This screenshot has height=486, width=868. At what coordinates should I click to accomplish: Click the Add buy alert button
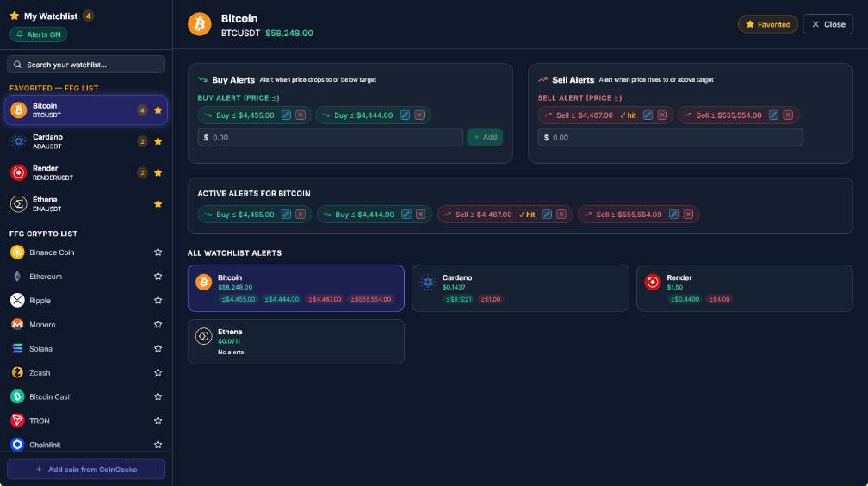tap(485, 137)
